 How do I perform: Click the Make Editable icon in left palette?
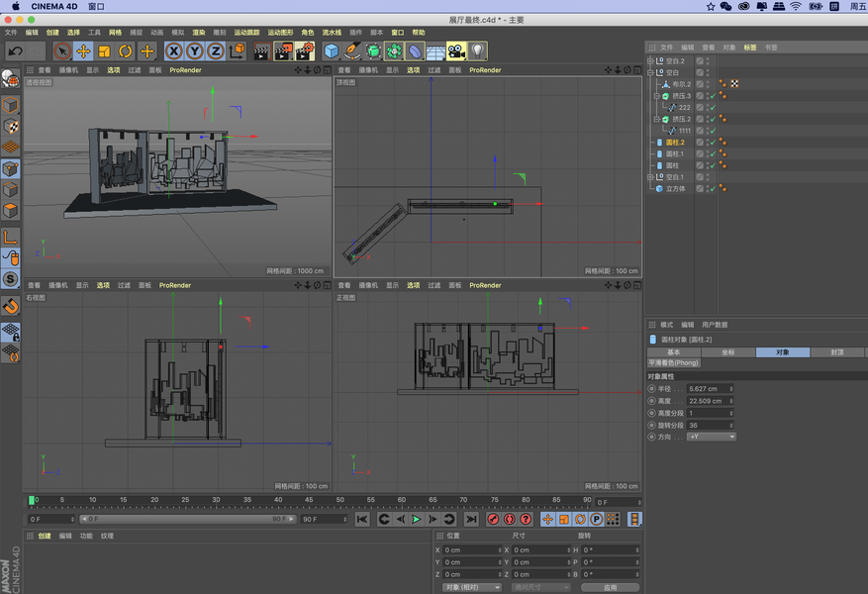11,79
